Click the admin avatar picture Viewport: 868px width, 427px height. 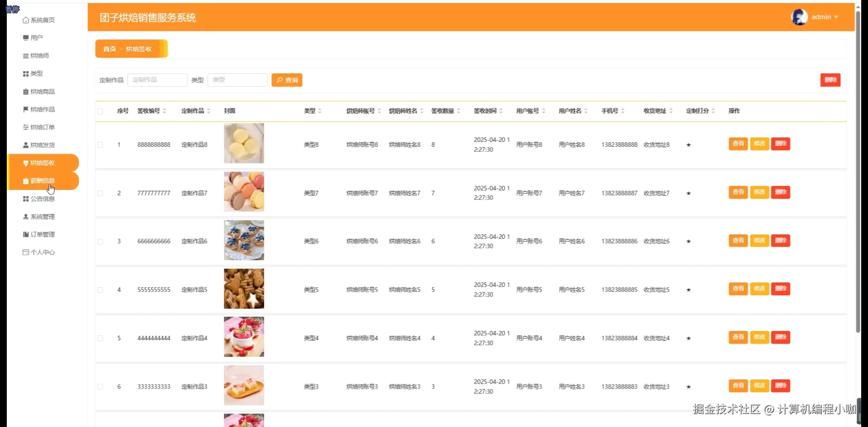point(799,17)
